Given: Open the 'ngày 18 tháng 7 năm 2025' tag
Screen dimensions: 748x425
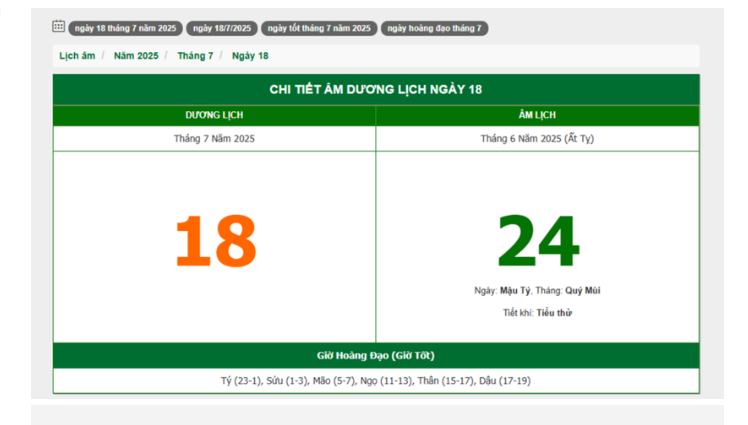Looking at the screenshot, I should tap(125, 28).
